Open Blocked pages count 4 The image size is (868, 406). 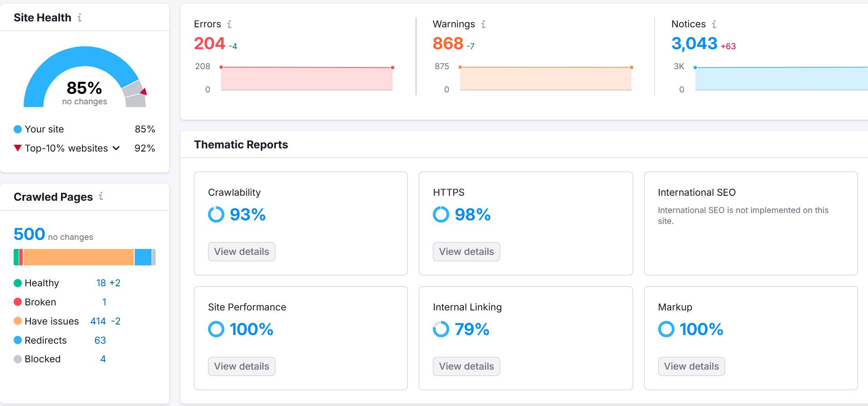[103, 359]
